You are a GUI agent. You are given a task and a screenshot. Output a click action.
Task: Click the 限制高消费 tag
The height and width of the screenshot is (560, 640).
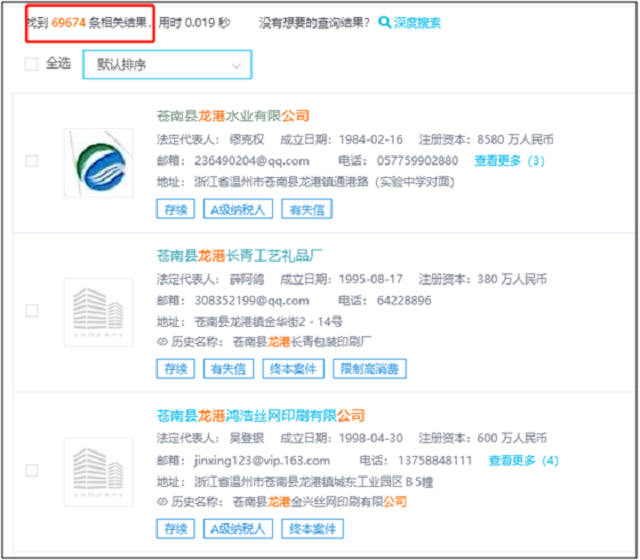(x=369, y=369)
